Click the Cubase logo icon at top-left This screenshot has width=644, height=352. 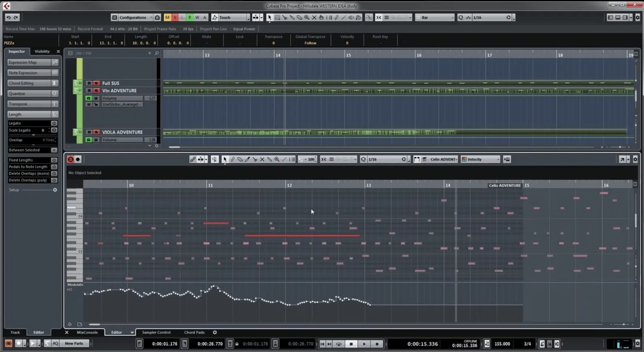point(6,6)
